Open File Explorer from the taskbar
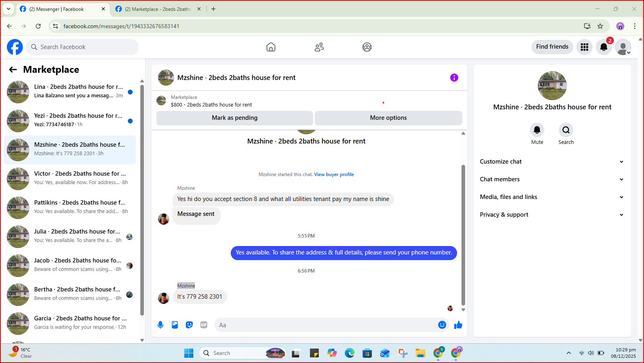This screenshot has width=644, height=363. (x=420, y=353)
